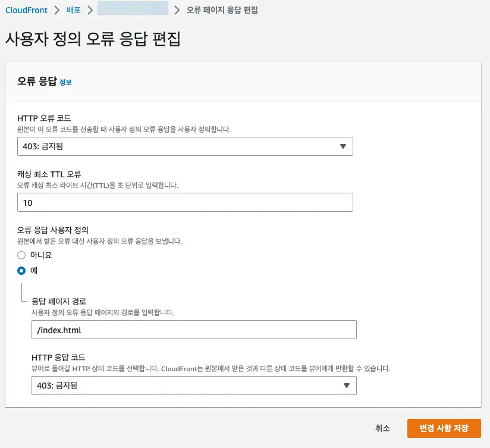Click the /index.html response page path field

point(193,330)
